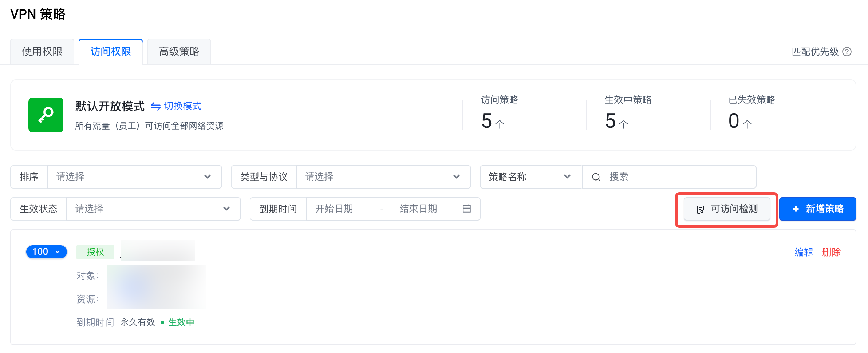Click the 切换模式 swap arrows icon
868x353 pixels.
pos(156,106)
